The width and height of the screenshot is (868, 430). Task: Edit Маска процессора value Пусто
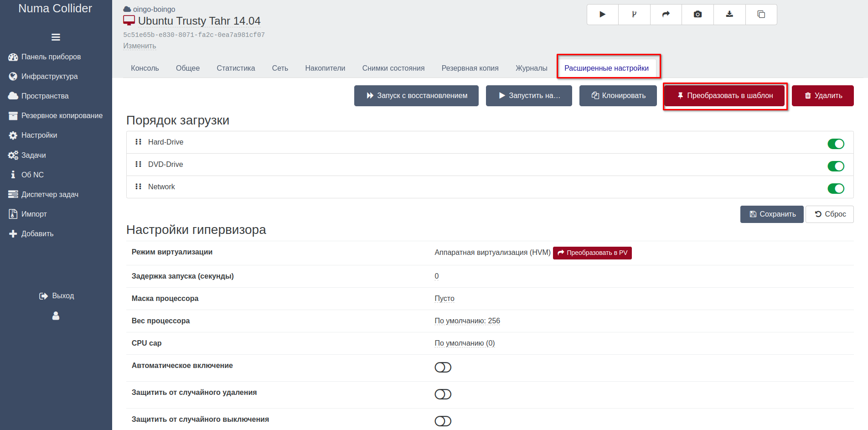click(x=444, y=299)
